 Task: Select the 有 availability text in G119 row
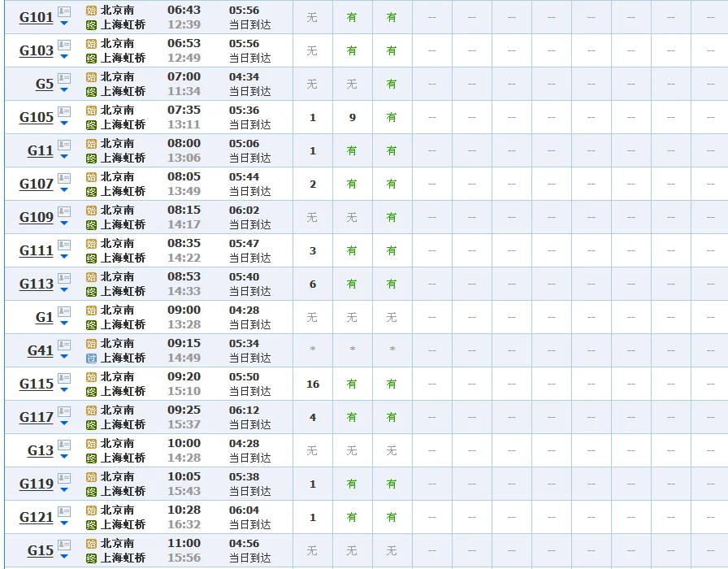(352, 484)
